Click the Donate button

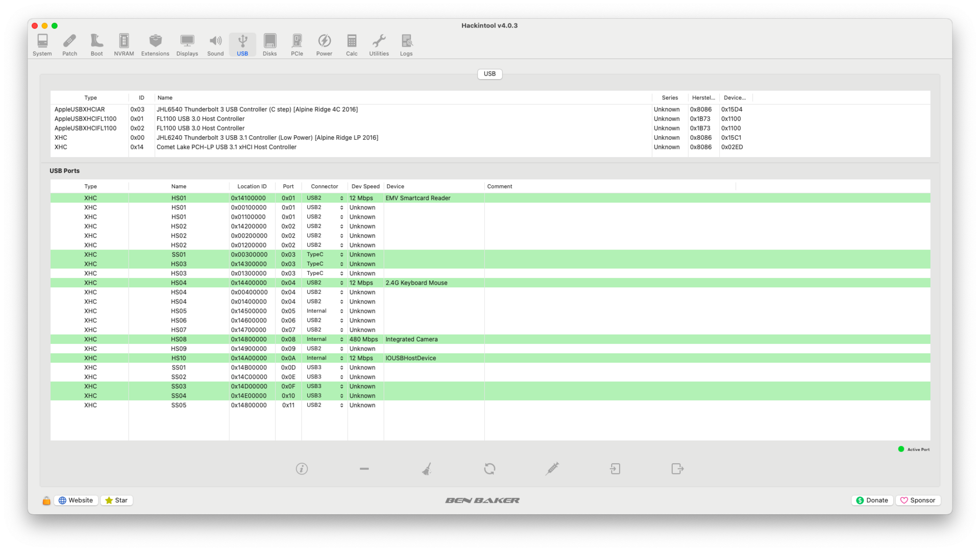tap(872, 500)
